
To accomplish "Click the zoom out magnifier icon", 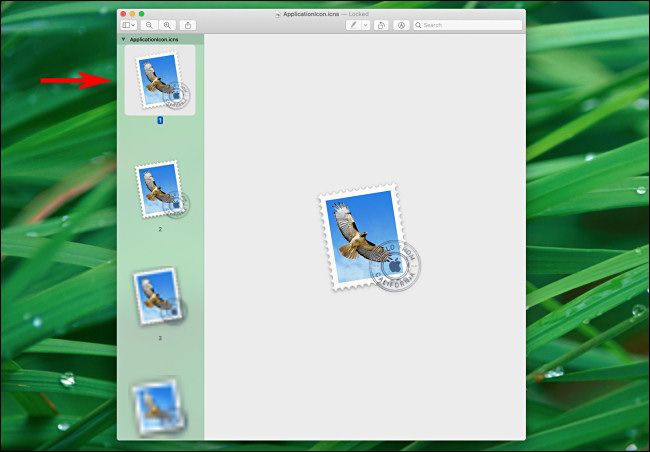I will (x=149, y=25).
